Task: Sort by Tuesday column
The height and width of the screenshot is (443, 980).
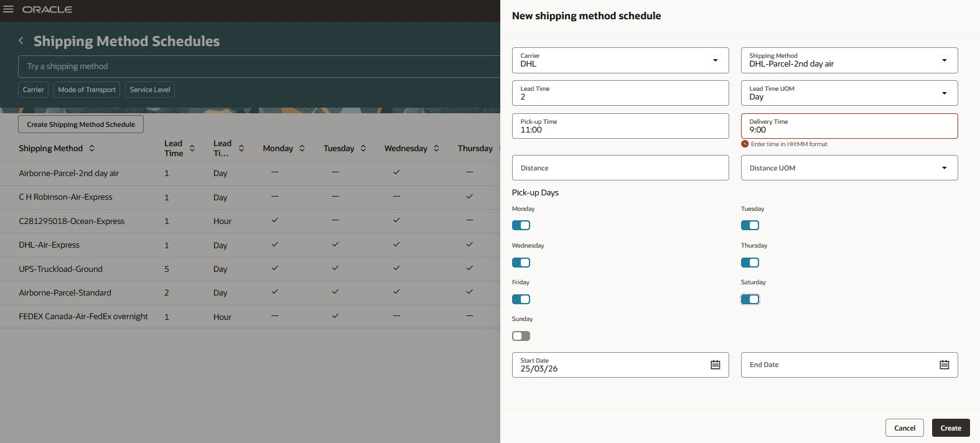Action: 363,148
